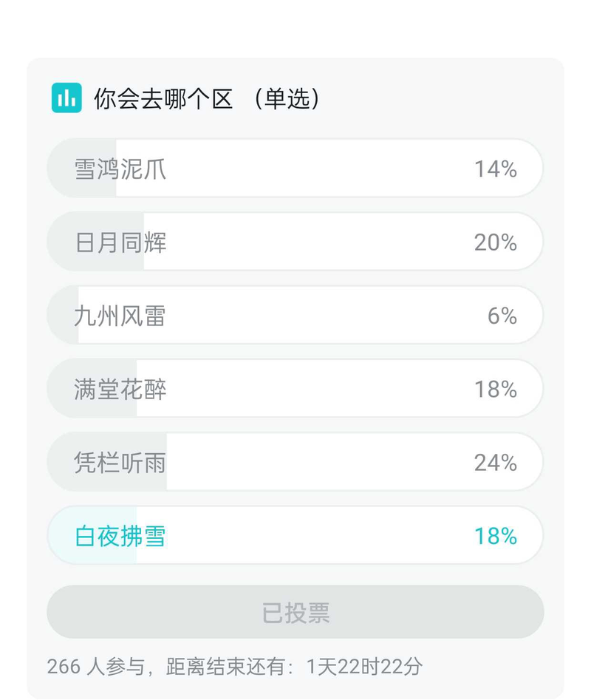This screenshot has height=700, width=591.
Task: Click the 14% result percentage
Action: click(495, 169)
